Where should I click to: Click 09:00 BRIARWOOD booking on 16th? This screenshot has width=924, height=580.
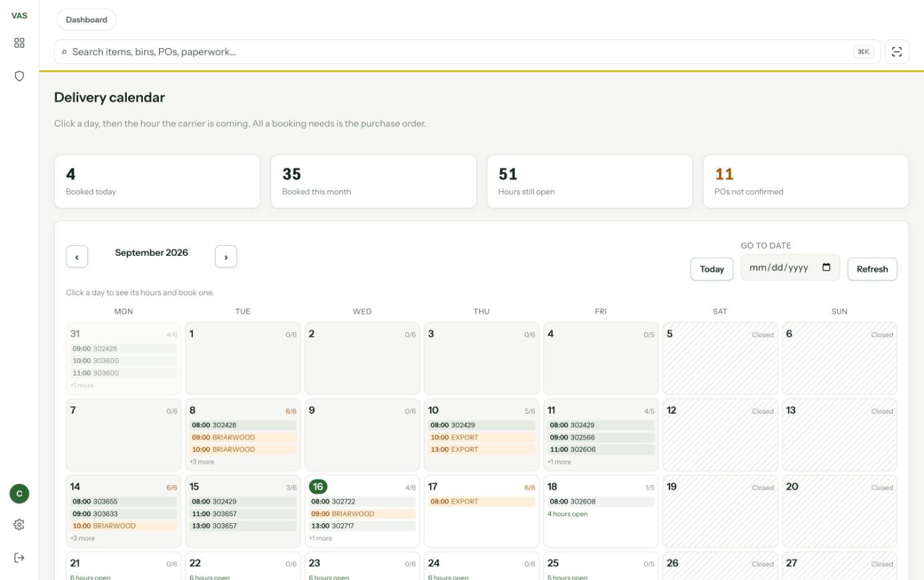tap(363, 514)
